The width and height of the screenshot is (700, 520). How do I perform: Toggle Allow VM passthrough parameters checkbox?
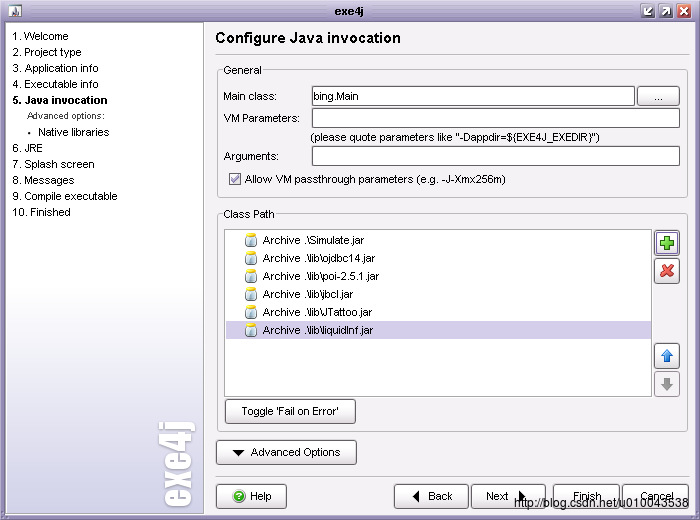[235, 179]
